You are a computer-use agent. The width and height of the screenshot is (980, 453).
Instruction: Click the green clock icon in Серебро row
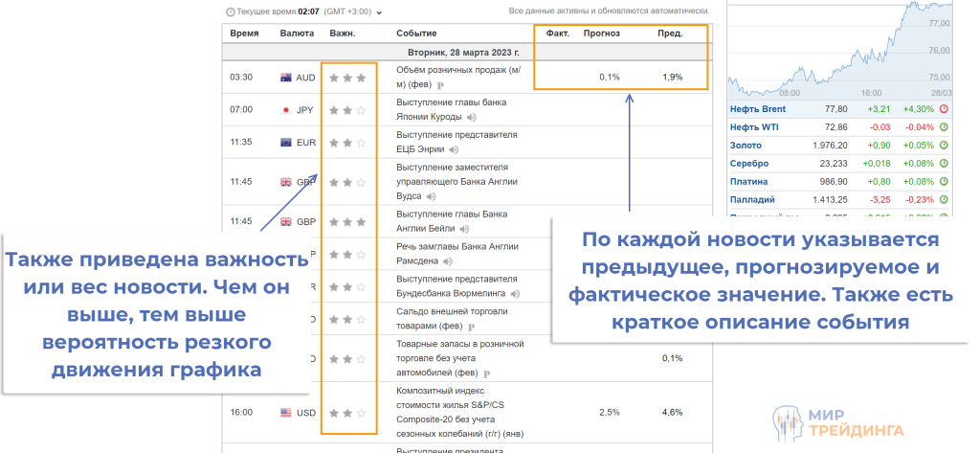point(944,164)
